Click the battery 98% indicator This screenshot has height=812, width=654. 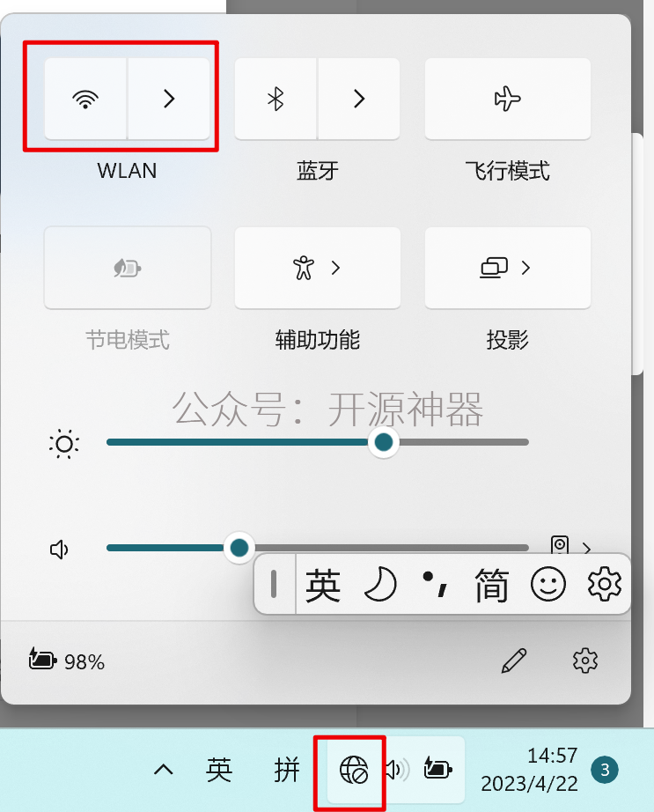point(67,661)
